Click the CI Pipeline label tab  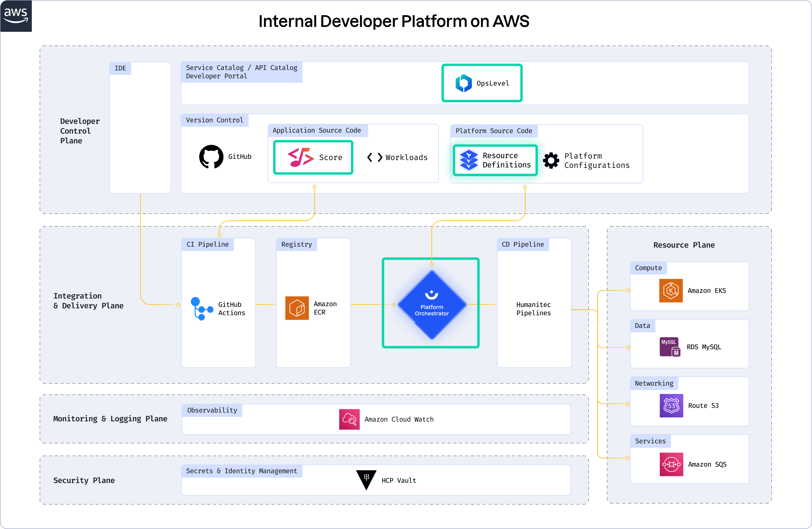click(208, 244)
